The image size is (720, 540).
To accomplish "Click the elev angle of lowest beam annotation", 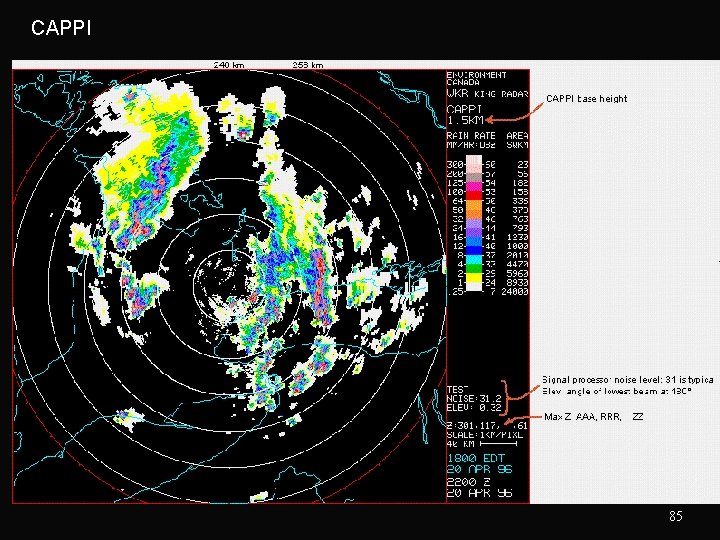I will 617,391.
